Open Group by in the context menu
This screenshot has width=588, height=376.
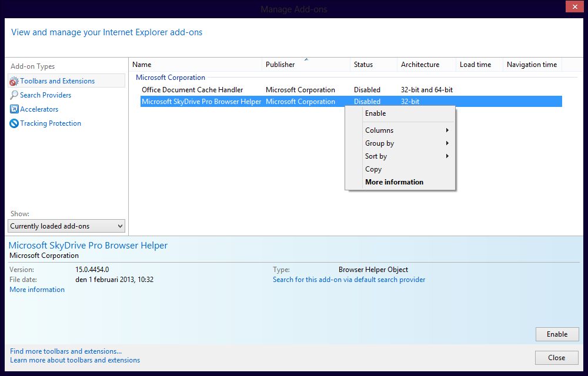pos(400,143)
